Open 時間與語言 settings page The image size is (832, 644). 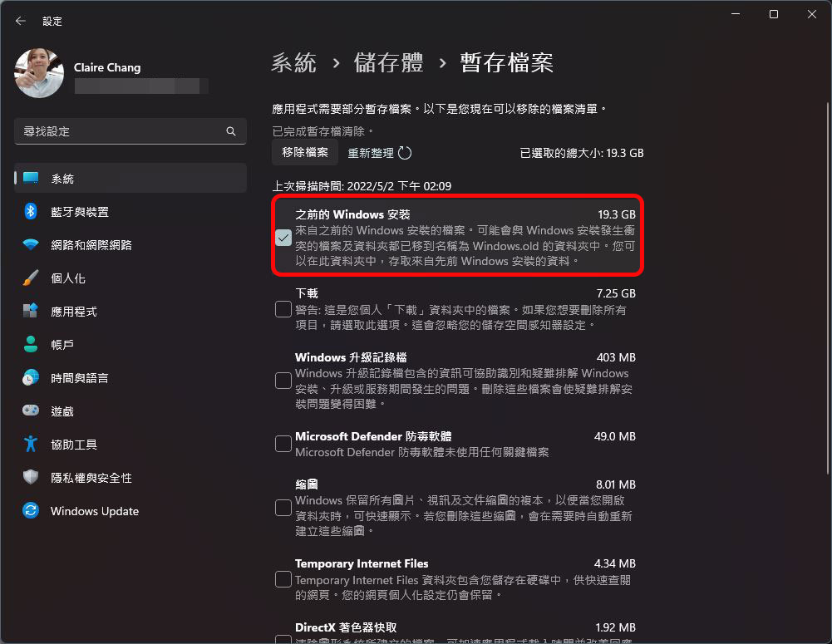click(130, 378)
